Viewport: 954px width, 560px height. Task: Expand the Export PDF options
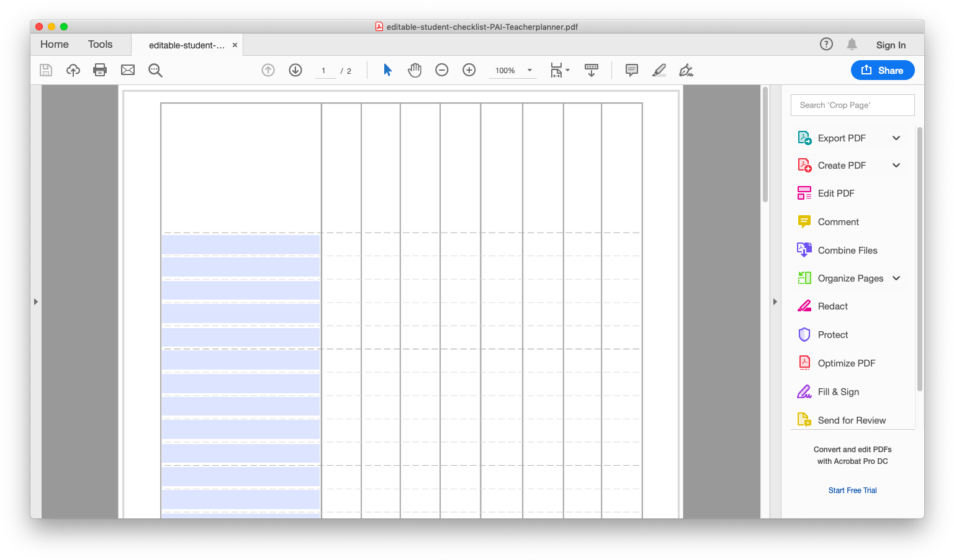point(896,138)
